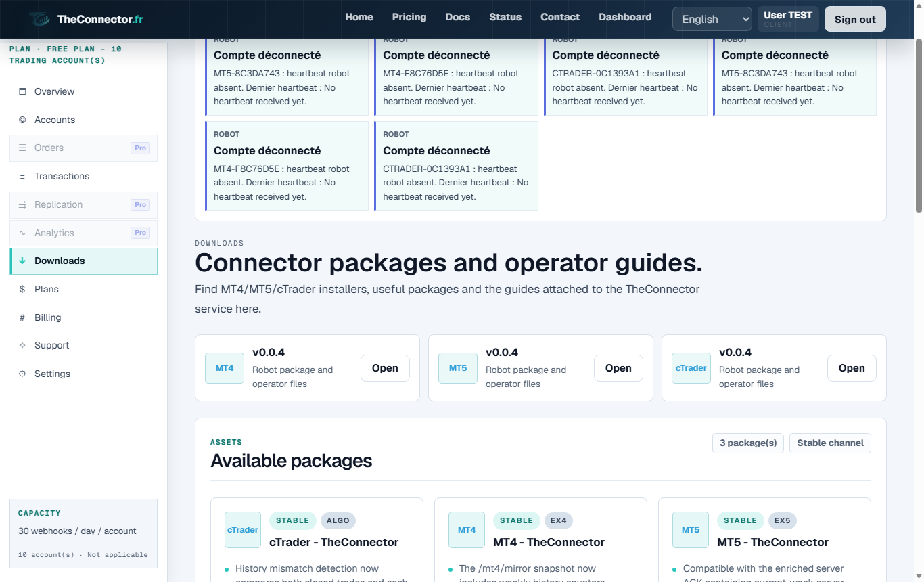Screen dimensions: 924x582
Task: Open Status page in top navigation
Action: (505, 17)
